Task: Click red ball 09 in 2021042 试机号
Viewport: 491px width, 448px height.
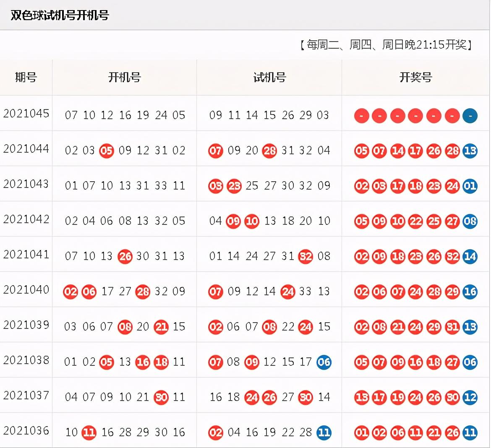Action: click(233, 221)
